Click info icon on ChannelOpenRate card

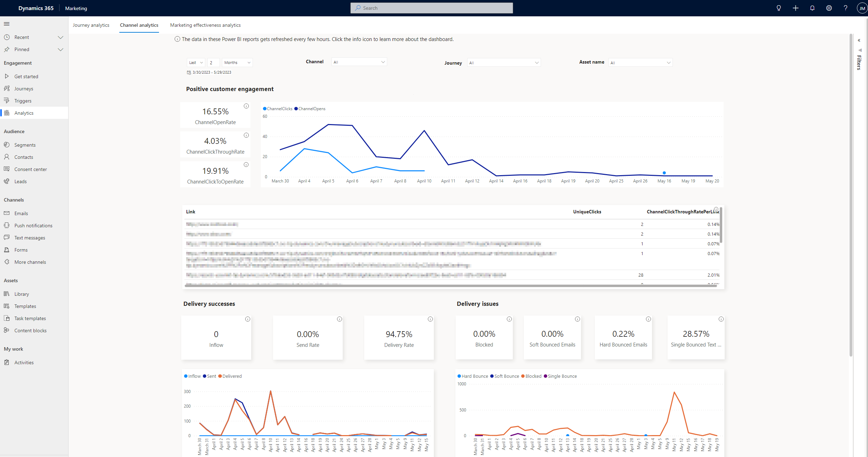[246, 106]
